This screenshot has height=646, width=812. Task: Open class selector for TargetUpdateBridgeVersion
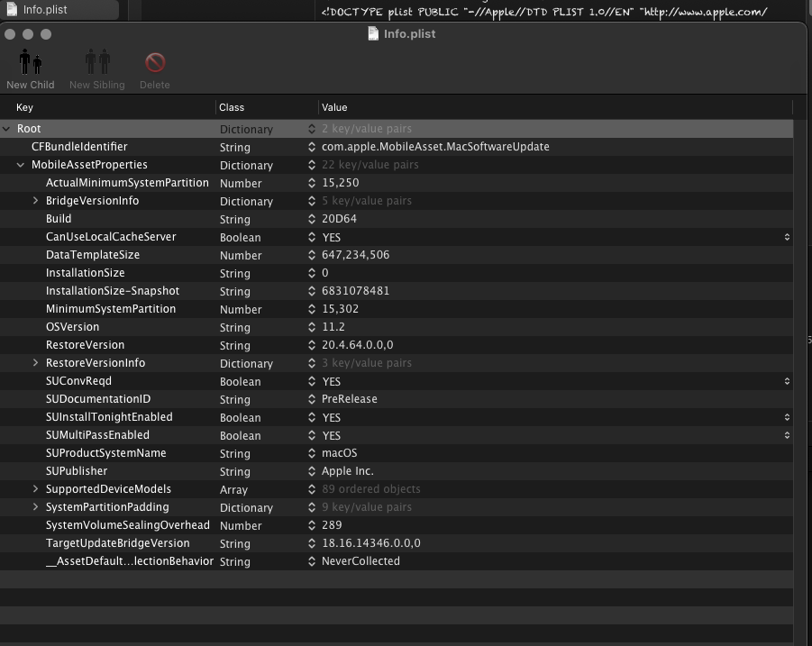click(311, 543)
